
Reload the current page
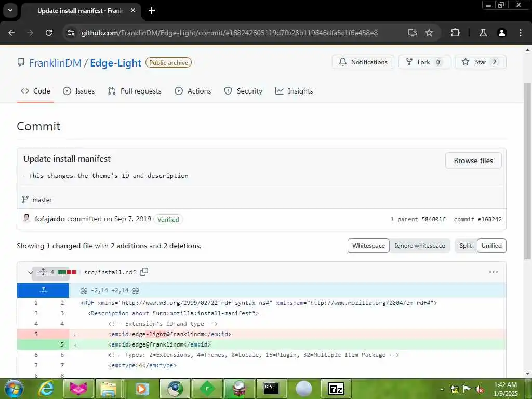(49, 33)
